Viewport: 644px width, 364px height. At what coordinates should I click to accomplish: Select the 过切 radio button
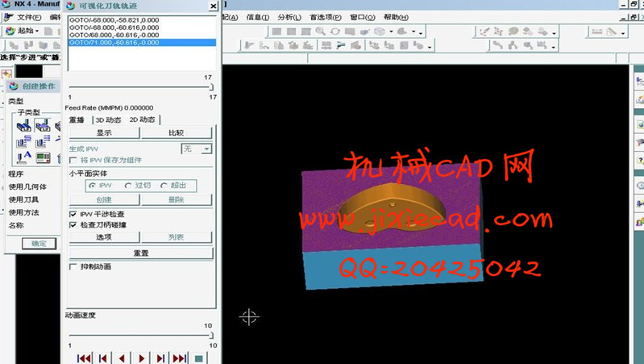127,186
